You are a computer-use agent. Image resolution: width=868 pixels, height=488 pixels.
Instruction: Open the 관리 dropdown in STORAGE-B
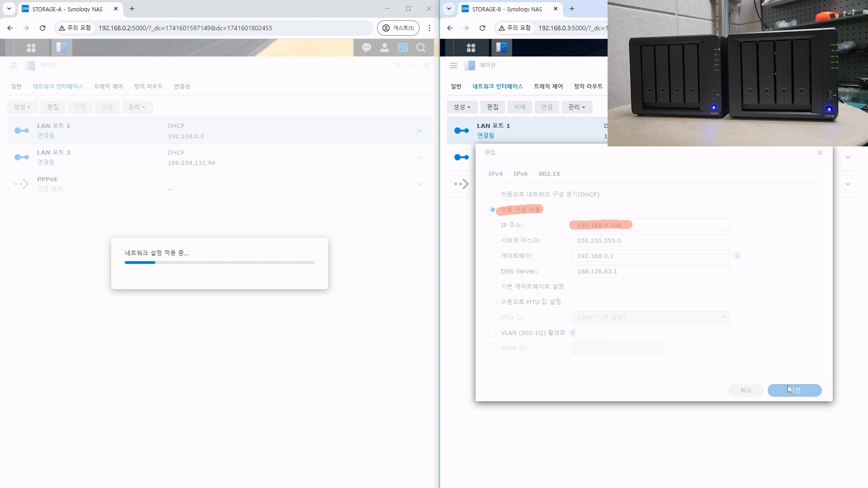point(576,107)
